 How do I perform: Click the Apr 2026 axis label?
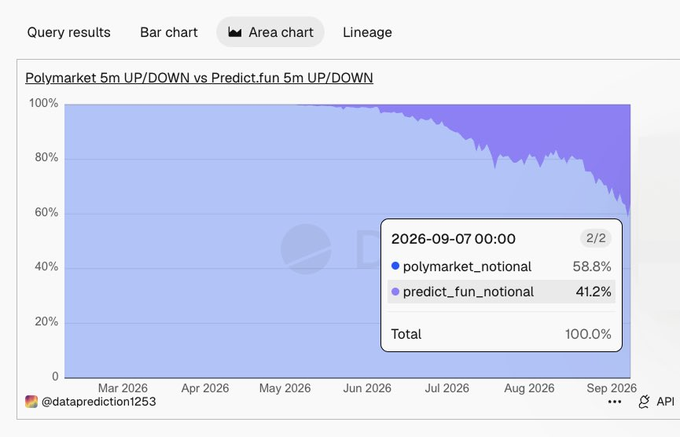tap(205, 388)
